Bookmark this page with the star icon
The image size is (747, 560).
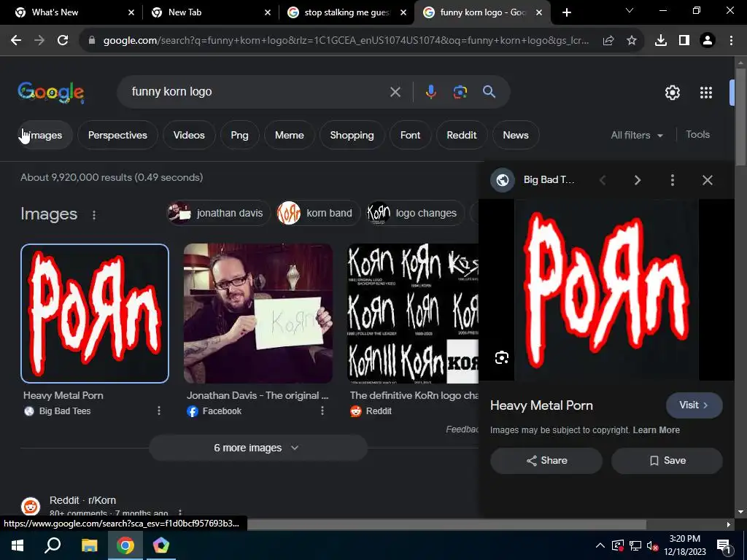tap(632, 41)
